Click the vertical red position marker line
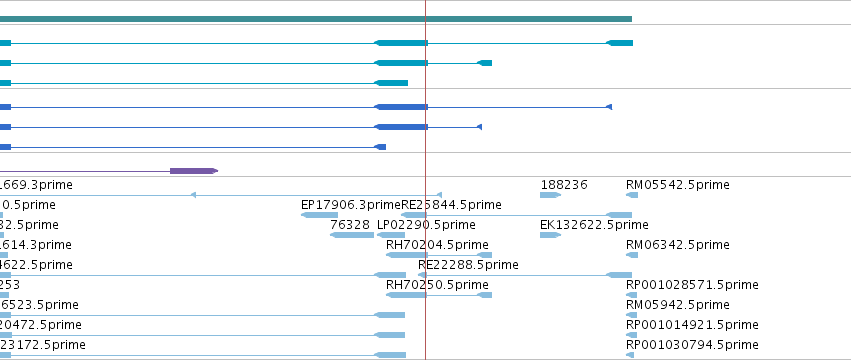 coord(426,180)
